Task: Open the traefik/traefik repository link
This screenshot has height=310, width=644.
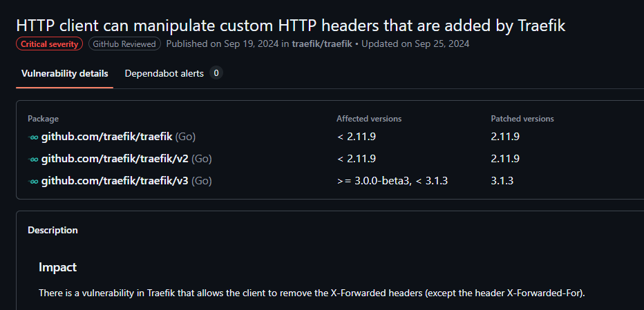Action: tap(322, 44)
